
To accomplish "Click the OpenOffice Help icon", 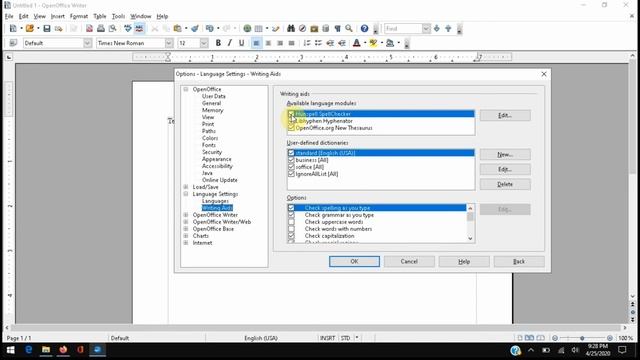I will coord(364,29).
